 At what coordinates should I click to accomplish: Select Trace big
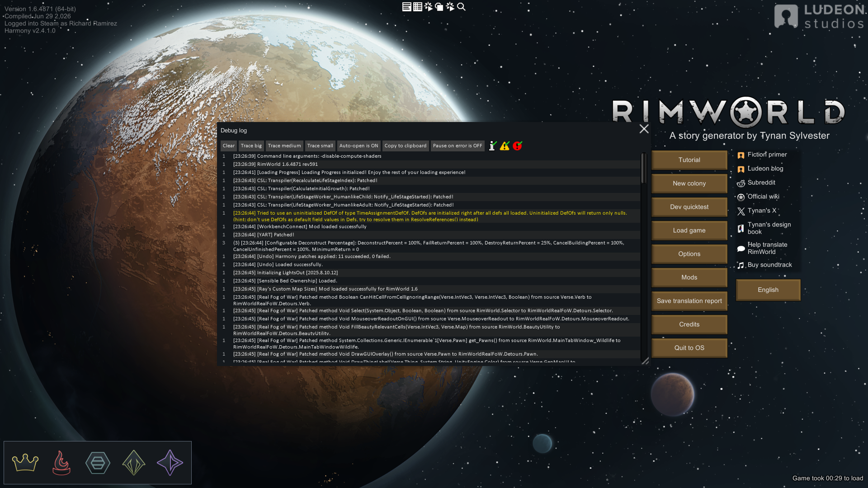pos(251,145)
